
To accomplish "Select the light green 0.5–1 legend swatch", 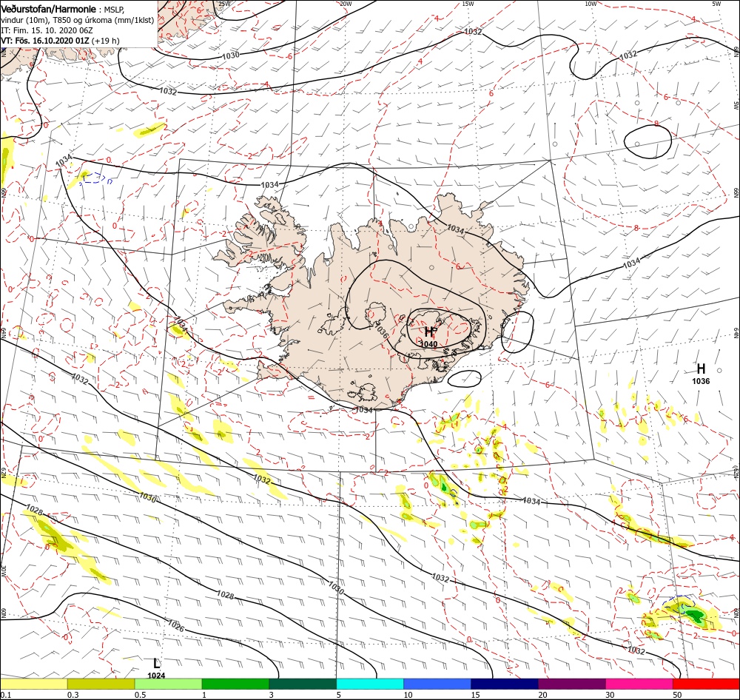I will pyautogui.click(x=168, y=684).
